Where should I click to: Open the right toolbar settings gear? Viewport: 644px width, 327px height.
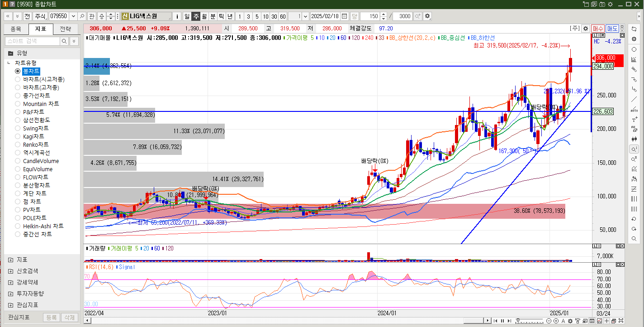coord(634,38)
